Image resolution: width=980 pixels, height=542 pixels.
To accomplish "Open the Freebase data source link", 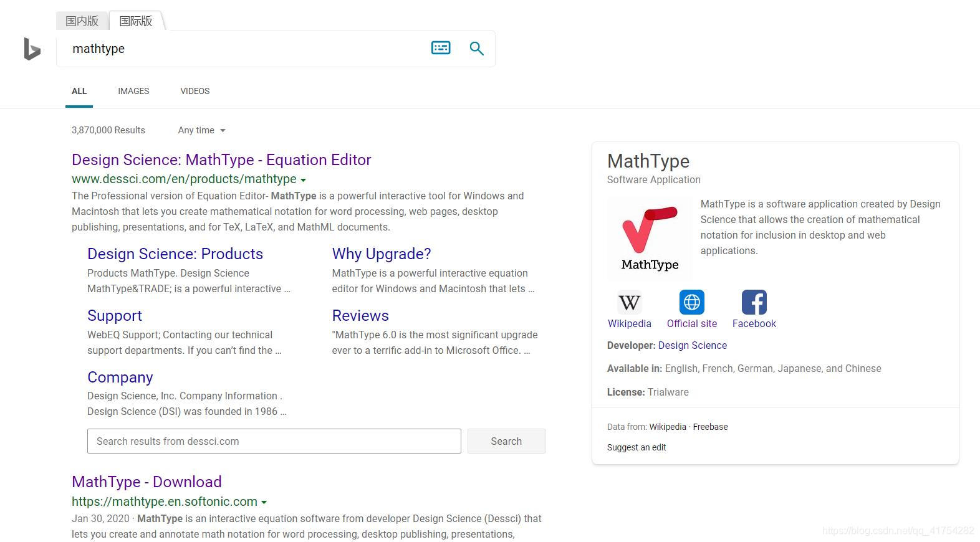I will (x=710, y=427).
